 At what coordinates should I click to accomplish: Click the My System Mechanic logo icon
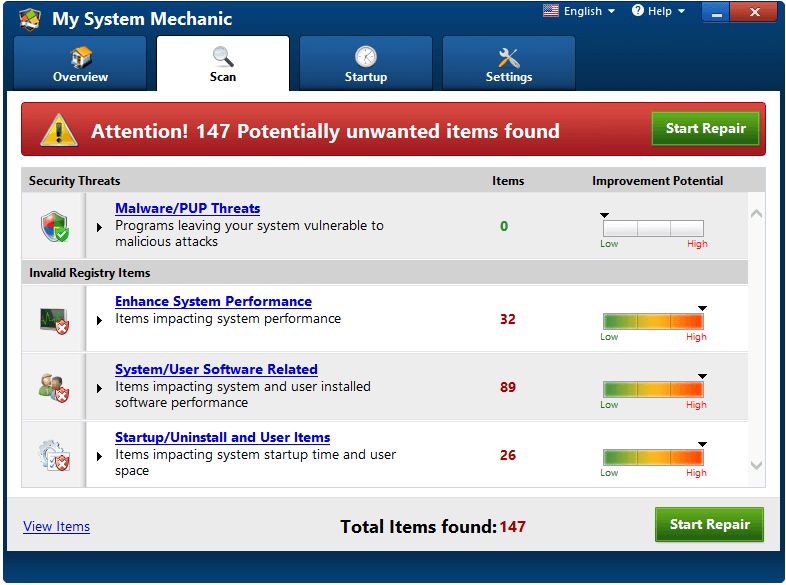pyautogui.click(x=30, y=19)
